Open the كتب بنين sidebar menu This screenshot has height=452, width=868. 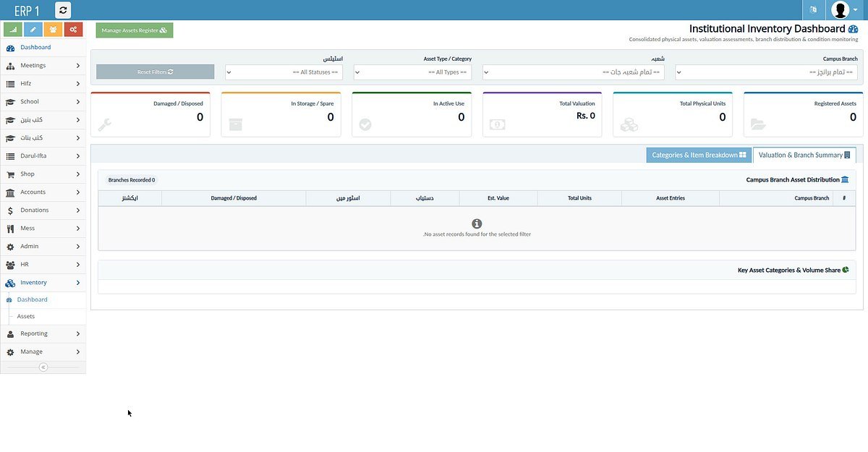tap(43, 120)
